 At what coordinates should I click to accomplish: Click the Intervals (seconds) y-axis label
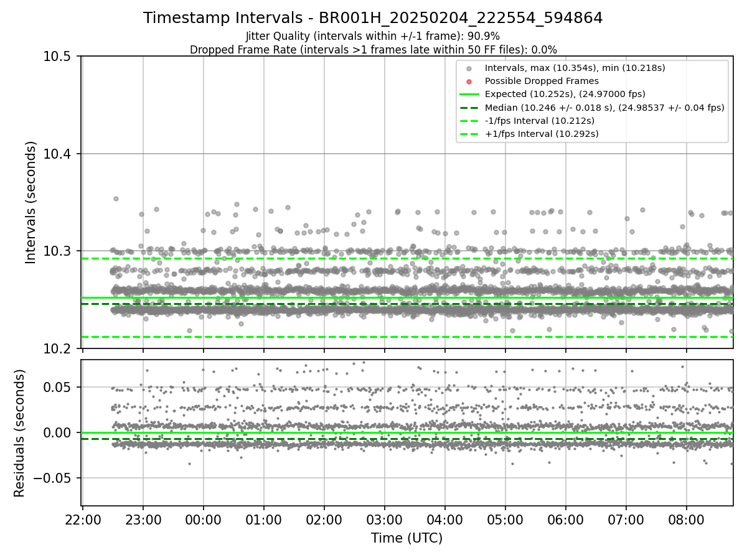pos(31,202)
